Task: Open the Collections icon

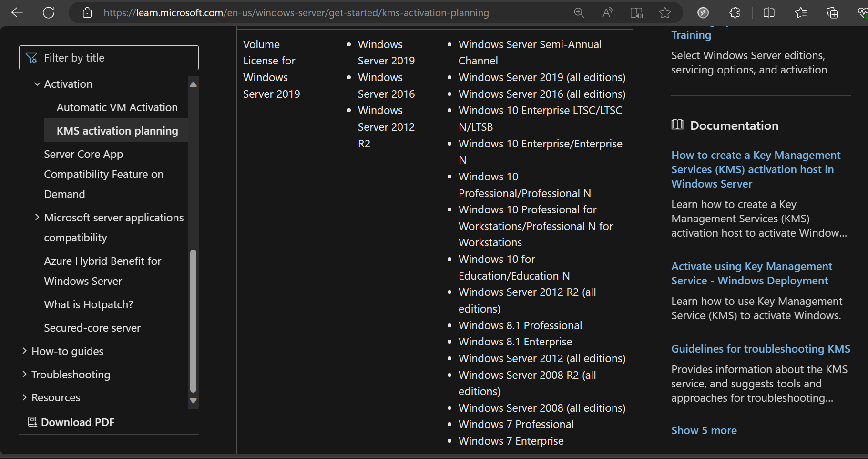Action: (x=832, y=13)
